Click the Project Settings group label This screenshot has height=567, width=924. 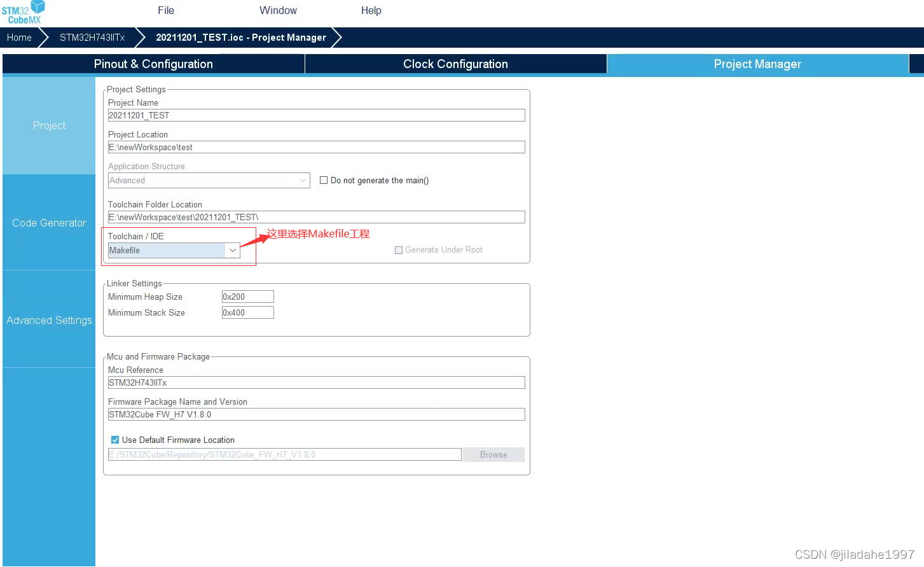click(x=136, y=90)
